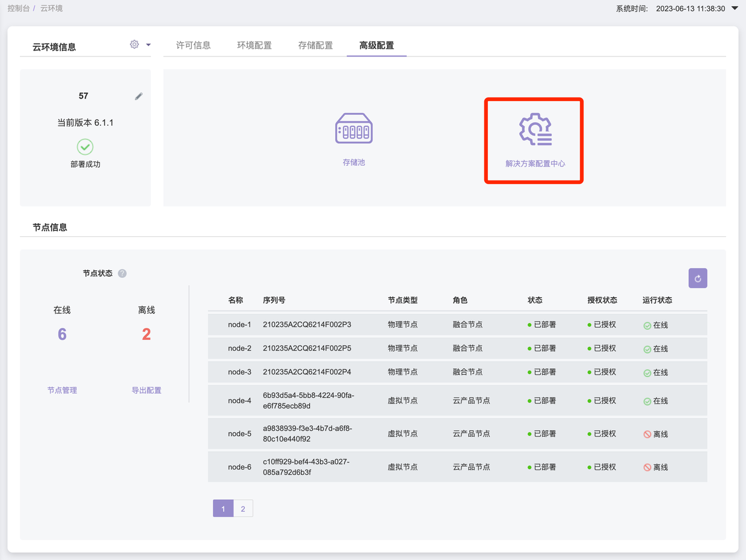This screenshot has height=560, width=746.
Task: Open the dropdown arrow next to system time
Action: click(734, 8)
